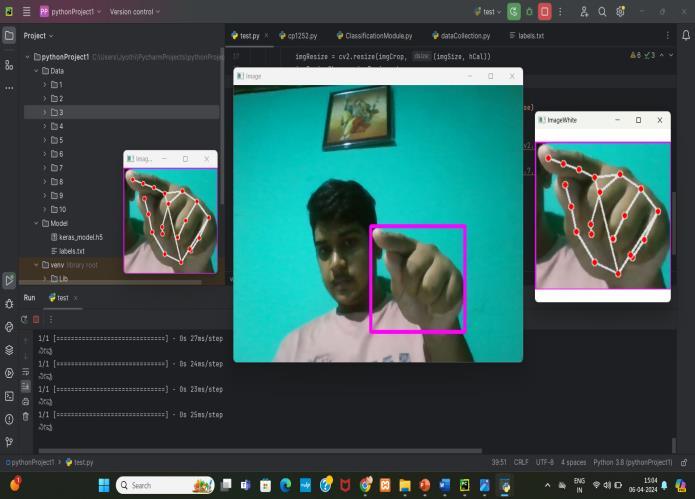The width and height of the screenshot is (695, 499).
Task: Open Microsoft Edge from taskbar
Action: pyautogui.click(x=285, y=485)
